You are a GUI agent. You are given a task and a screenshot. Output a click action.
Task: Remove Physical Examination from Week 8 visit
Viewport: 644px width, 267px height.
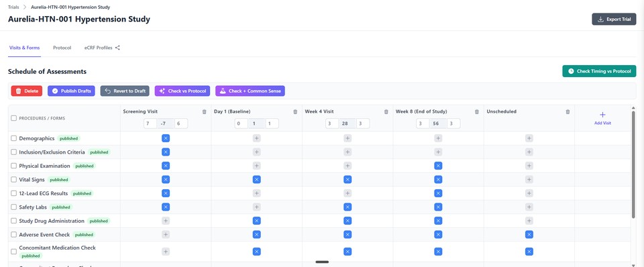(x=438, y=166)
